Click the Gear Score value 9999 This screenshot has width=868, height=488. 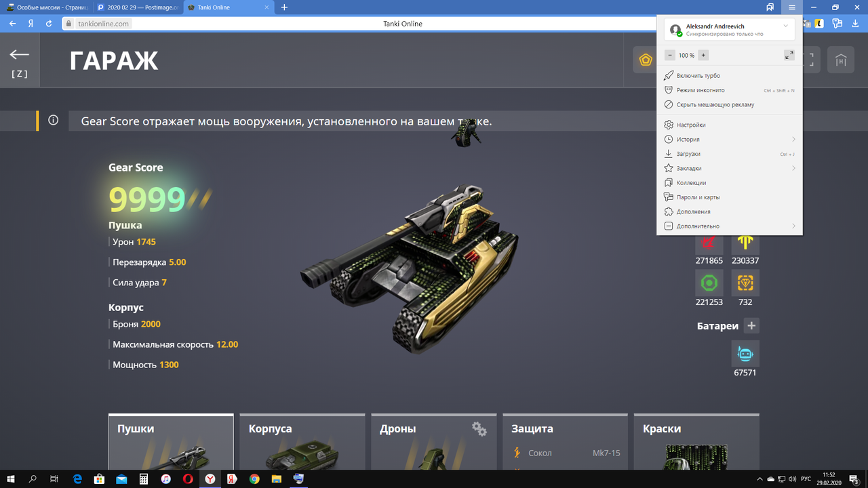(147, 199)
